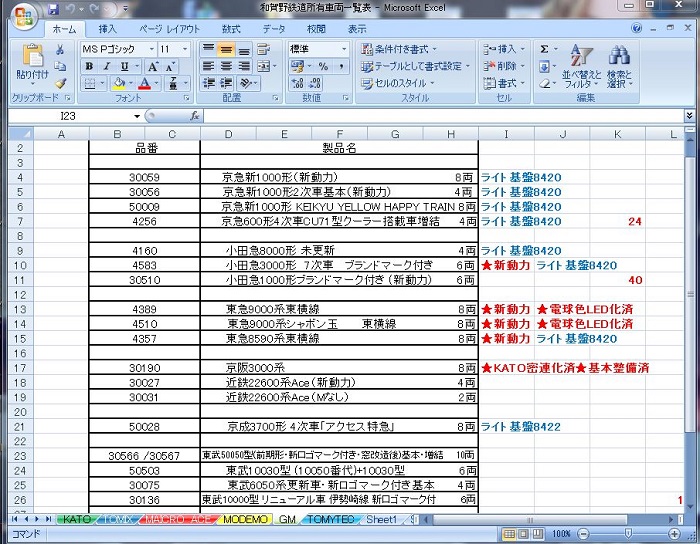Click the AutoSum sigma icon

[544, 49]
